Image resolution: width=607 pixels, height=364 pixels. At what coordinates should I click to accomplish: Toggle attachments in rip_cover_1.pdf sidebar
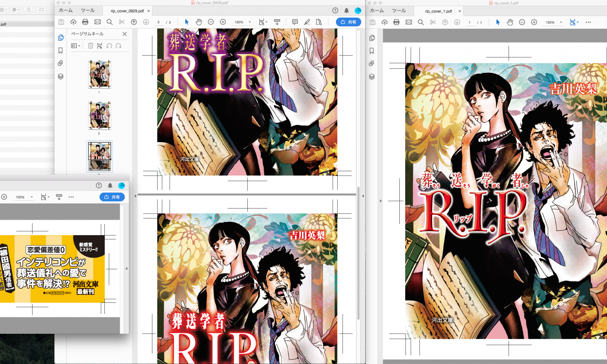[x=372, y=63]
